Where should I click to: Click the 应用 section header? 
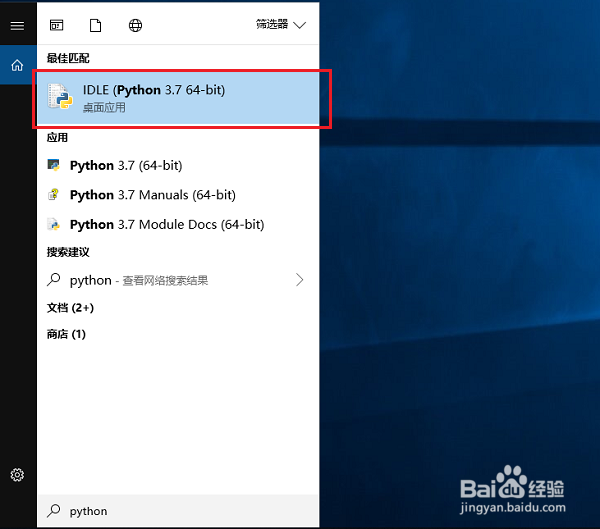[x=57, y=137]
